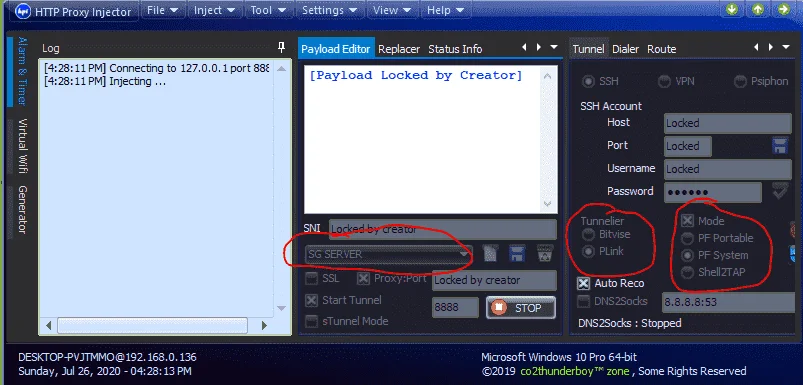Open the Settings menu
Image resolution: width=803 pixels, height=385 pixels.
pos(329,10)
